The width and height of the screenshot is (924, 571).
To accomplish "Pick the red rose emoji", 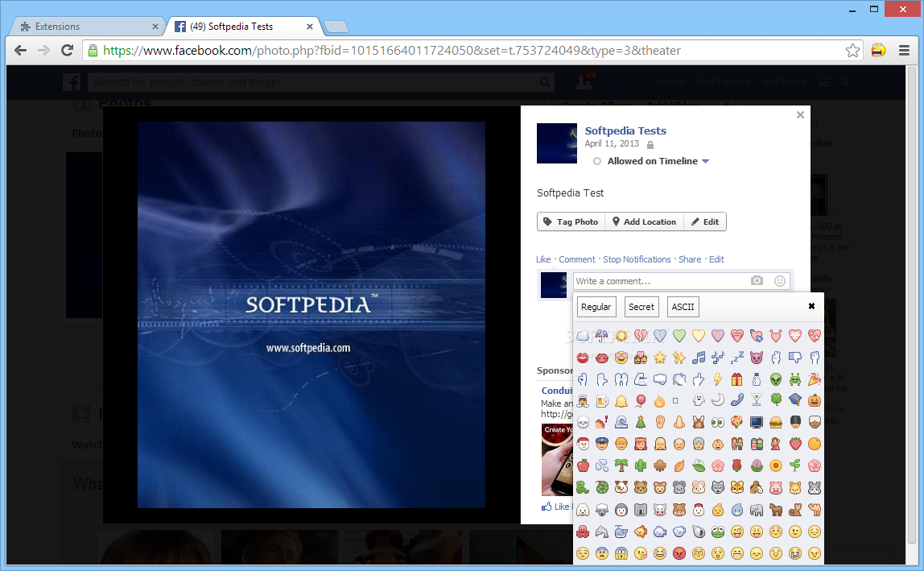I will click(737, 466).
